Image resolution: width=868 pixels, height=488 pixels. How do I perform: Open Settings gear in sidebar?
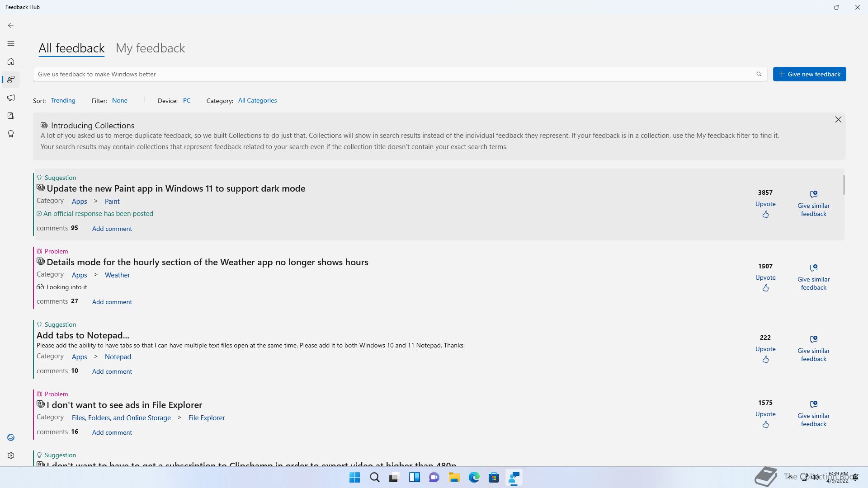[x=11, y=455]
